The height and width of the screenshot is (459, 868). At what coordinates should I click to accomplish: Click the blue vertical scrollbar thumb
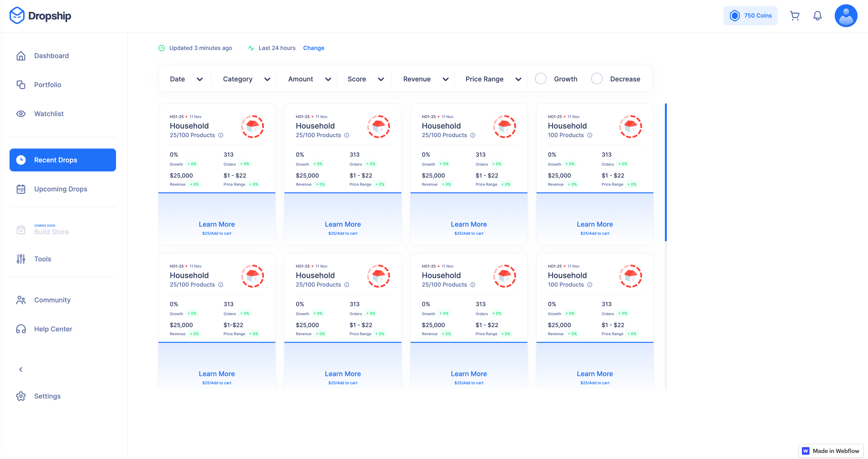click(665, 172)
